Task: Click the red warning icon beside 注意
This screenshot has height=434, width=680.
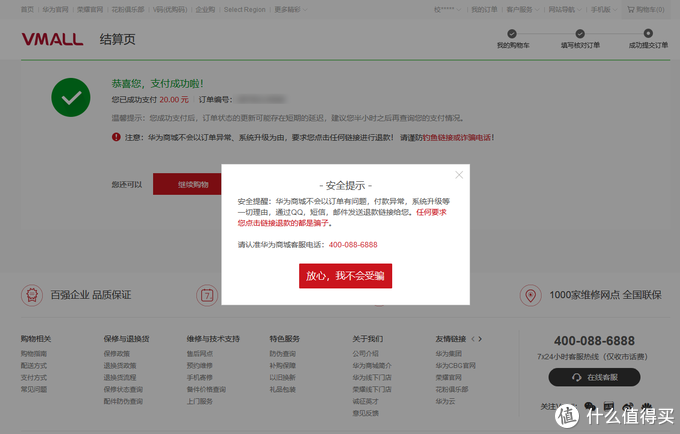Action: 116,137
